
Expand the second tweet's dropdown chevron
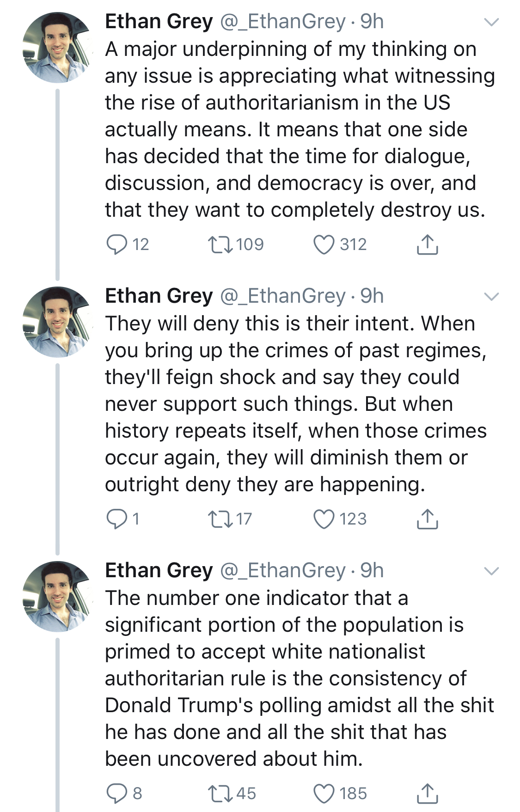coord(491,296)
